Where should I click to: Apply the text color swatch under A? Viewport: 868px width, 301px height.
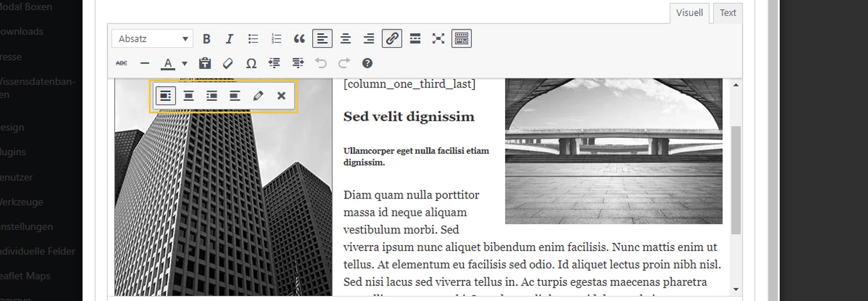coord(168,63)
